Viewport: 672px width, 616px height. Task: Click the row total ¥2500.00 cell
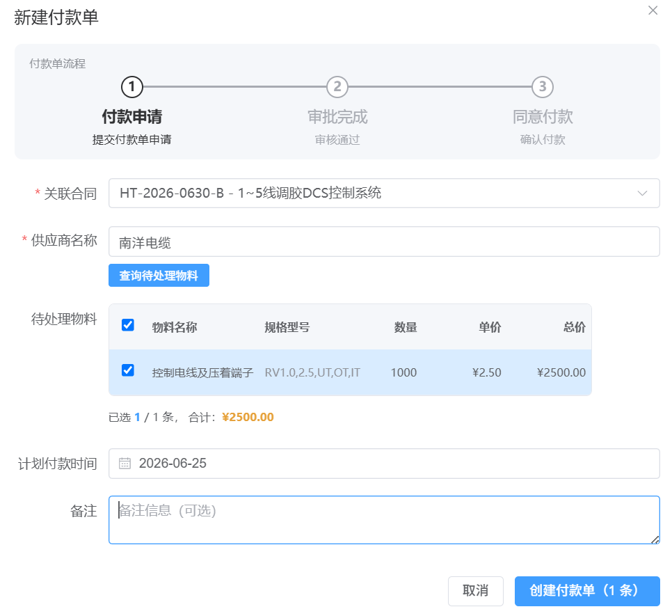tap(561, 372)
